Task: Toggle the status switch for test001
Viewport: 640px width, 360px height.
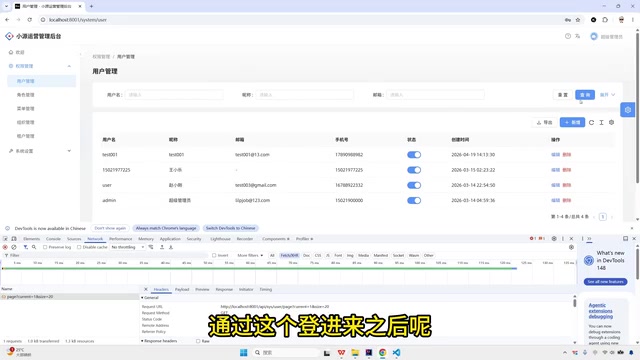Action: tap(414, 155)
